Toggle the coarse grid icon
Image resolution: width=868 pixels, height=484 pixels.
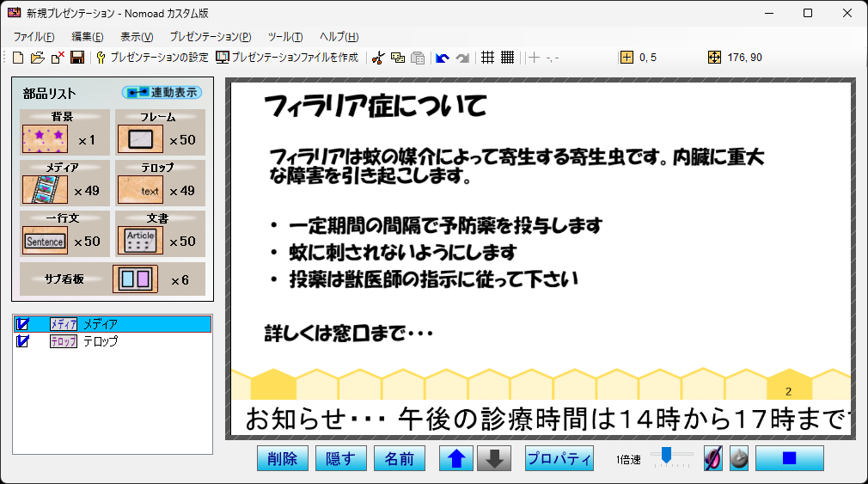coord(487,58)
